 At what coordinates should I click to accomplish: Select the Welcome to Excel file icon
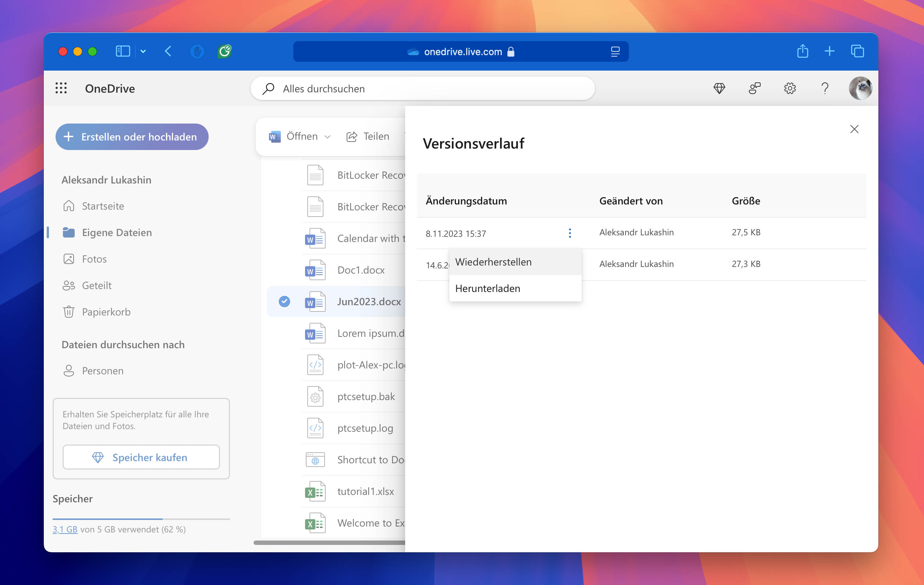315,523
